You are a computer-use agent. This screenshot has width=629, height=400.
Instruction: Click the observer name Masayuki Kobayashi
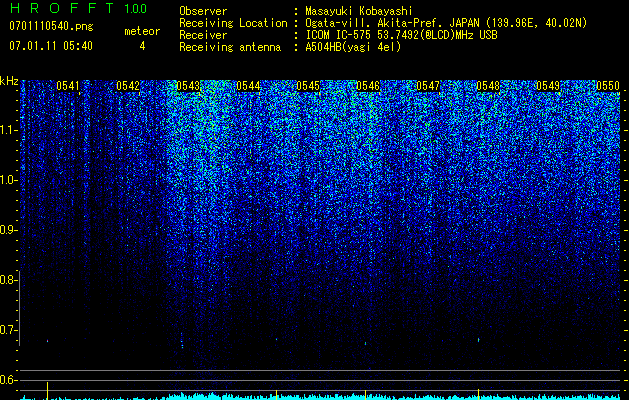pos(359,12)
